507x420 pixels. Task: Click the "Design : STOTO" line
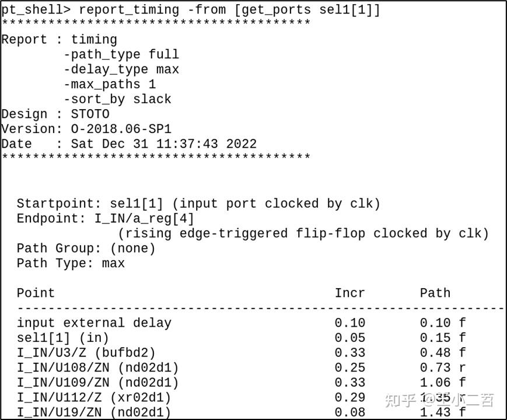[x=55, y=114]
